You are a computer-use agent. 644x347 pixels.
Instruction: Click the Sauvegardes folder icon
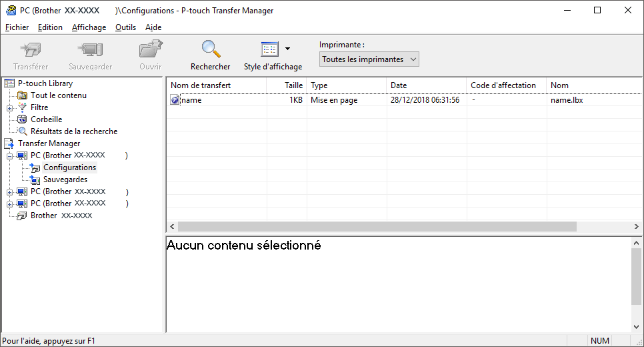[x=35, y=180]
